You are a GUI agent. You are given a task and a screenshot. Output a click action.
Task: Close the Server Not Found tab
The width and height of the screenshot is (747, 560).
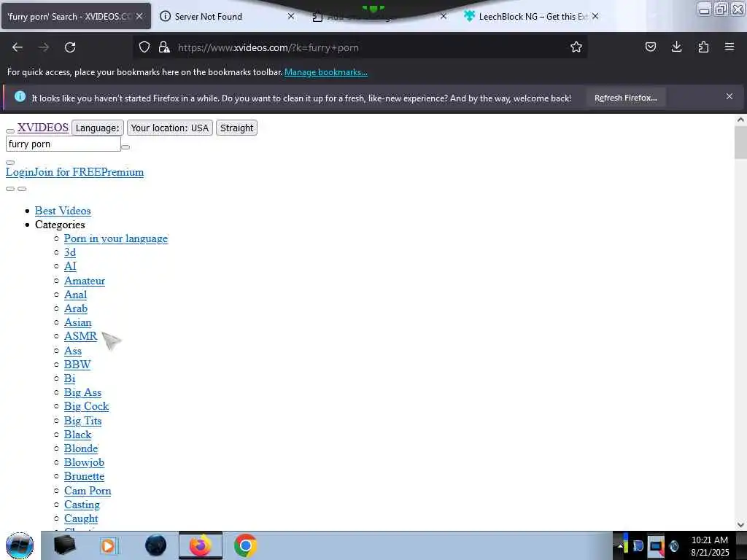[x=291, y=16]
